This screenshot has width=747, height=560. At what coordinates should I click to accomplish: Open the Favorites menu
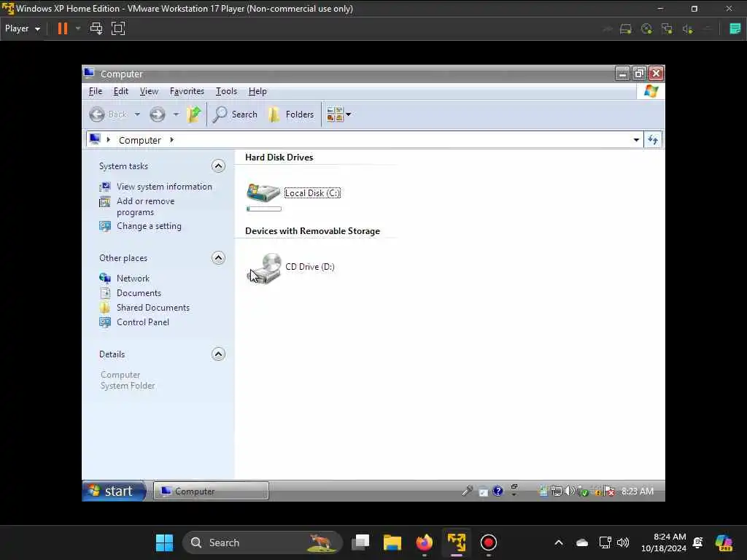coord(187,91)
